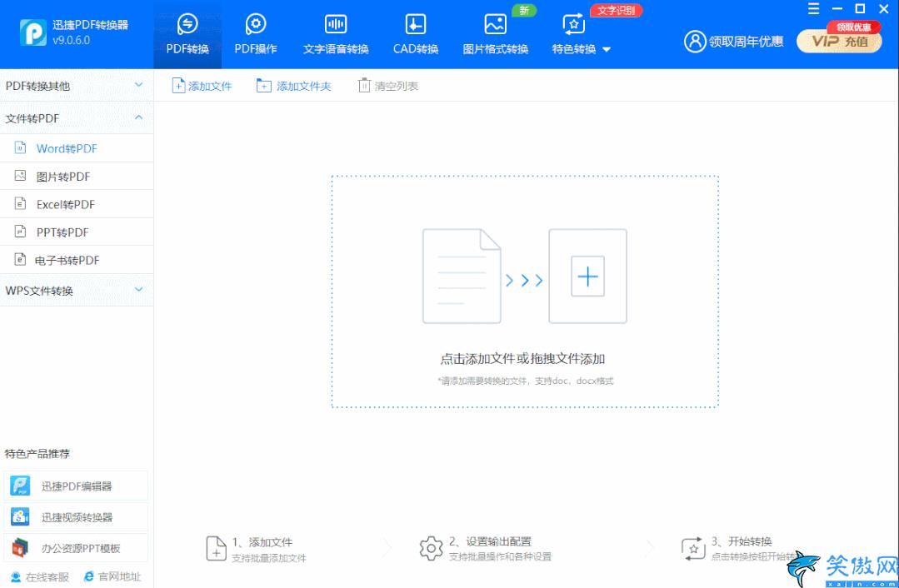Open the PDF转换 tab
The image size is (899, 588).
[187, 34]
